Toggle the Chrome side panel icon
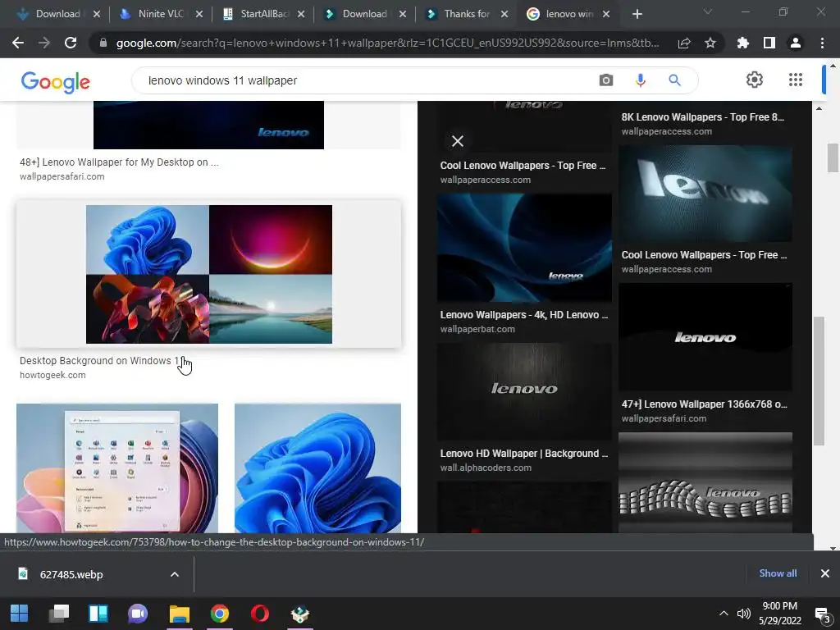Screen dimensions: 840x630 pyautogui.click(x=769, y=43)
